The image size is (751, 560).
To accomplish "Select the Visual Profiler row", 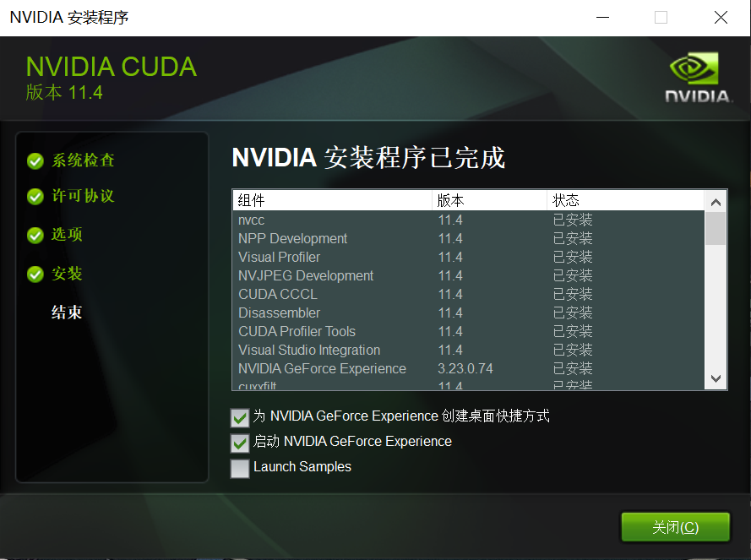I will pos(469,258).
